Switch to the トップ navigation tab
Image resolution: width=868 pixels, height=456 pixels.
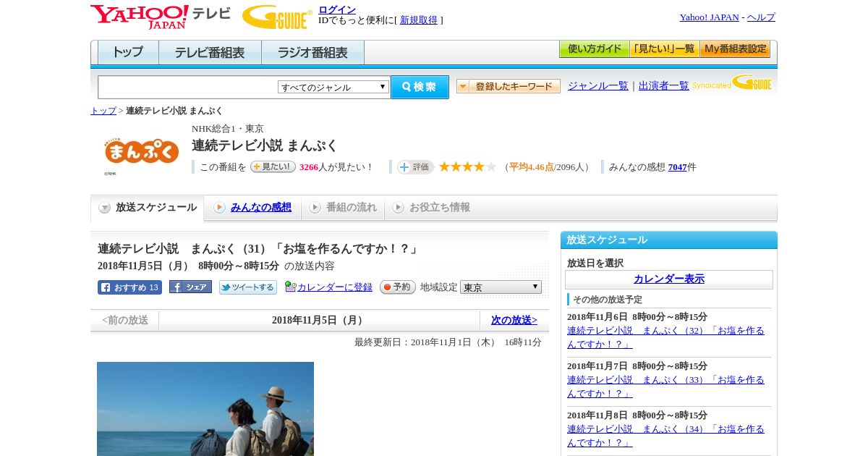point(128,52)
